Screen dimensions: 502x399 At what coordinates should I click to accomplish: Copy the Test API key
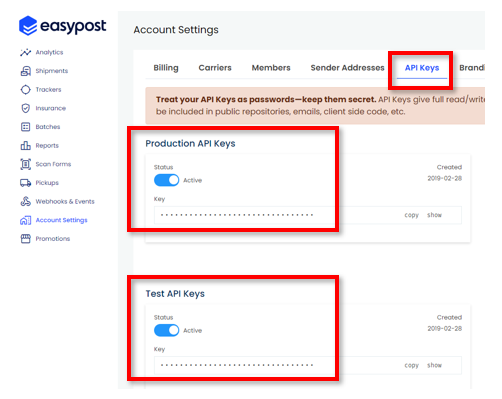tap(412, 365)
